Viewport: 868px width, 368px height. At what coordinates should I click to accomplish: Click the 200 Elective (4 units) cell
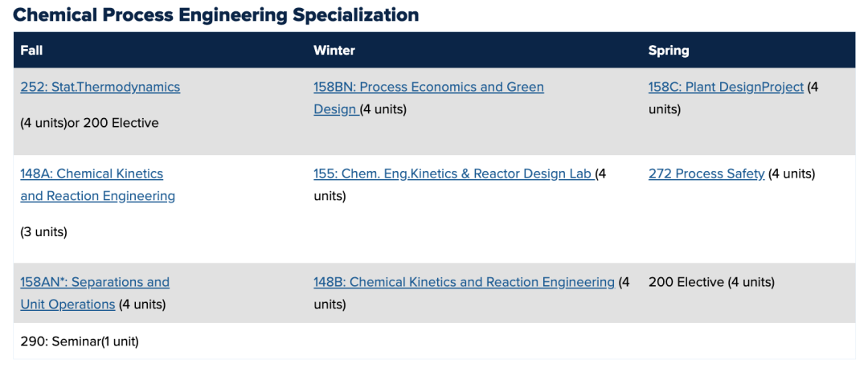[x=711, y=282]
